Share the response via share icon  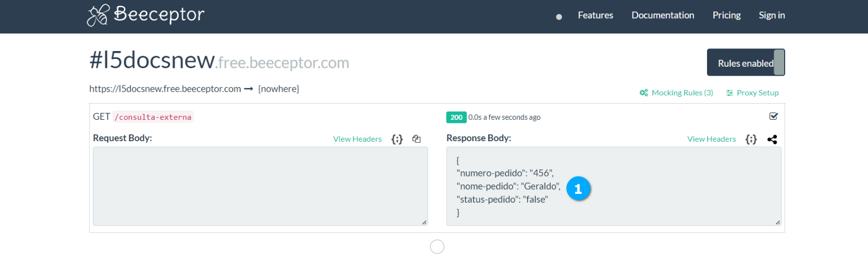(772, 139)
